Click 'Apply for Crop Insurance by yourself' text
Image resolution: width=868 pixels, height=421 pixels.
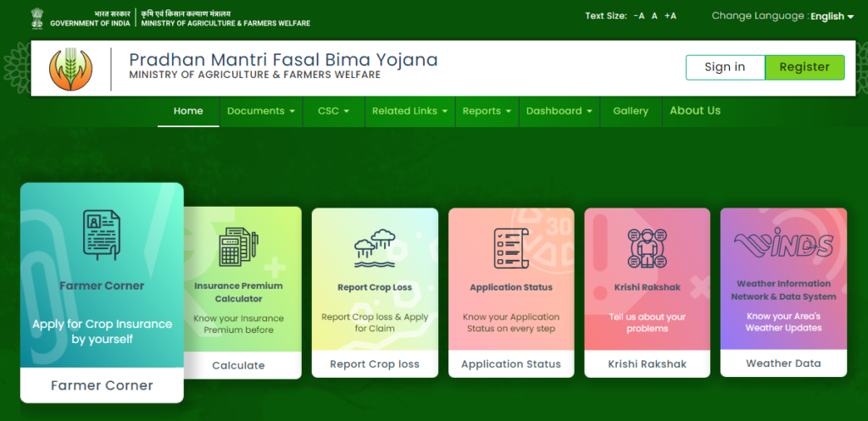(102, 331)
